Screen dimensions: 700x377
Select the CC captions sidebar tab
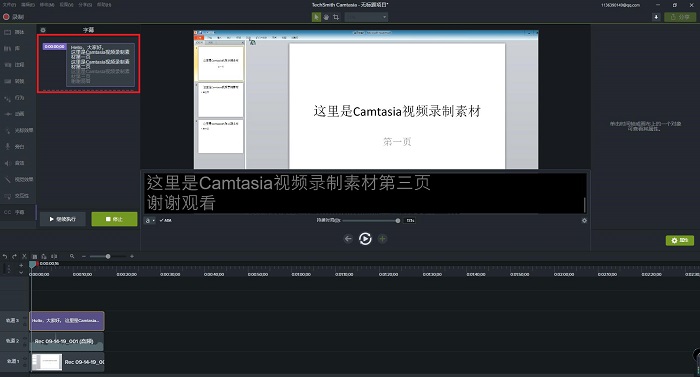coord(14,212)
